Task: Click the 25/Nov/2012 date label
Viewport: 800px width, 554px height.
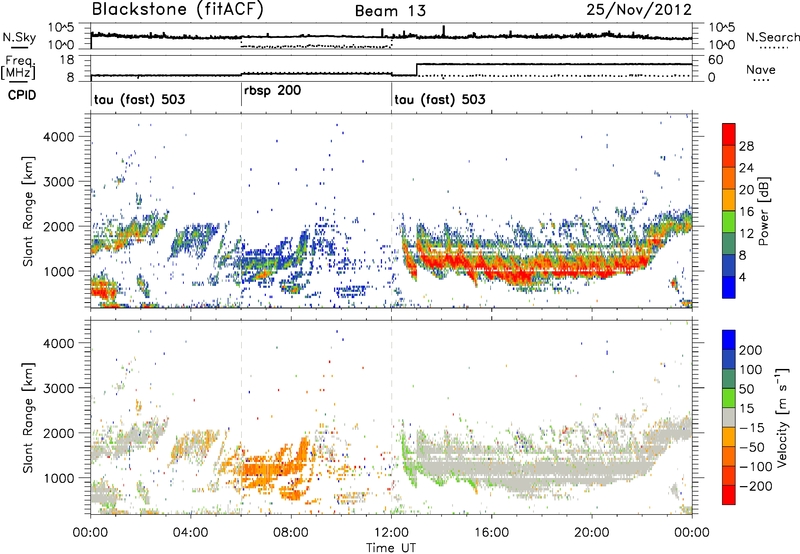Action: point(639,10)
